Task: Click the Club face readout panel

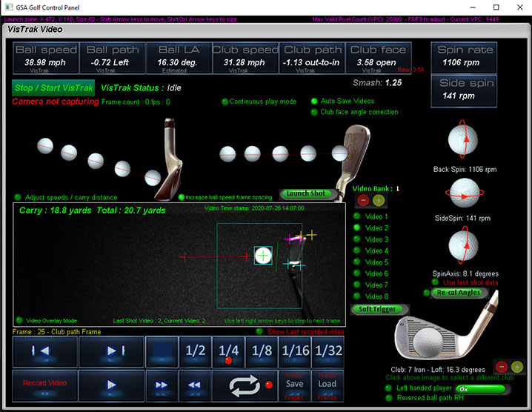Action: [x=379, y=58]
